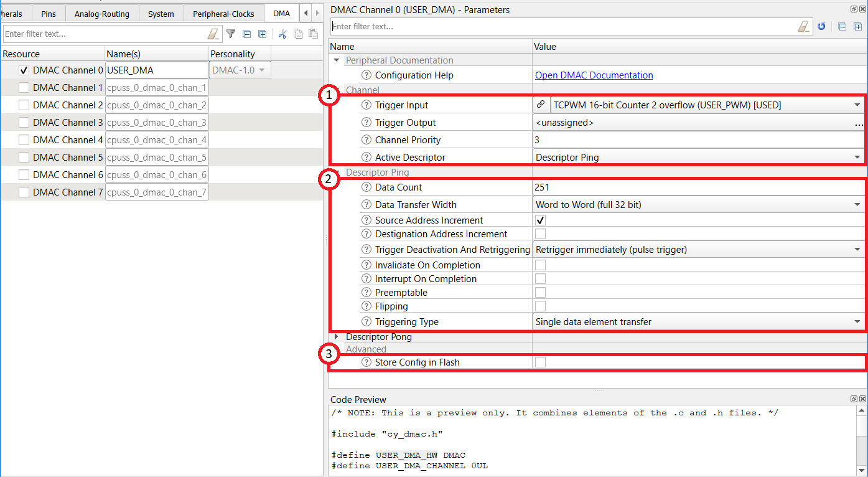The width and height of the screenshot is (868, 477).
Task: Focus the Parameters filter text field
Action: click(564, 26)
